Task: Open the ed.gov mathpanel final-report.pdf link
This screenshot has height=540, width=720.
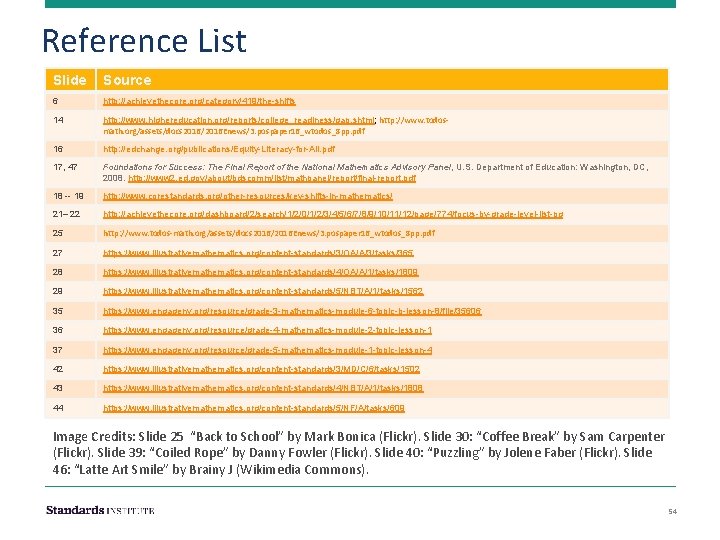Action: [272, 178]
